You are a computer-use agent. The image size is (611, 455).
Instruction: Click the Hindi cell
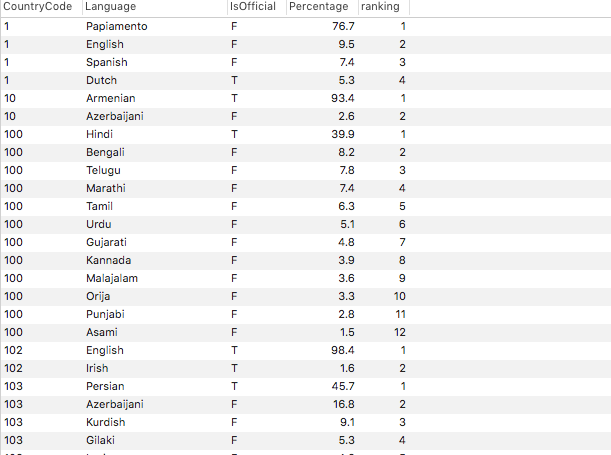99,134
